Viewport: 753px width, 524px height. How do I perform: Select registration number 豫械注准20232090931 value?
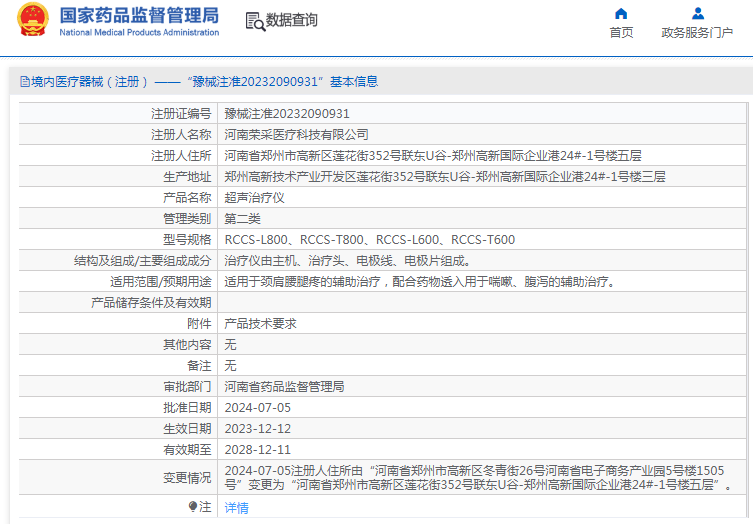pyautogui.click(x=287, y=114)
